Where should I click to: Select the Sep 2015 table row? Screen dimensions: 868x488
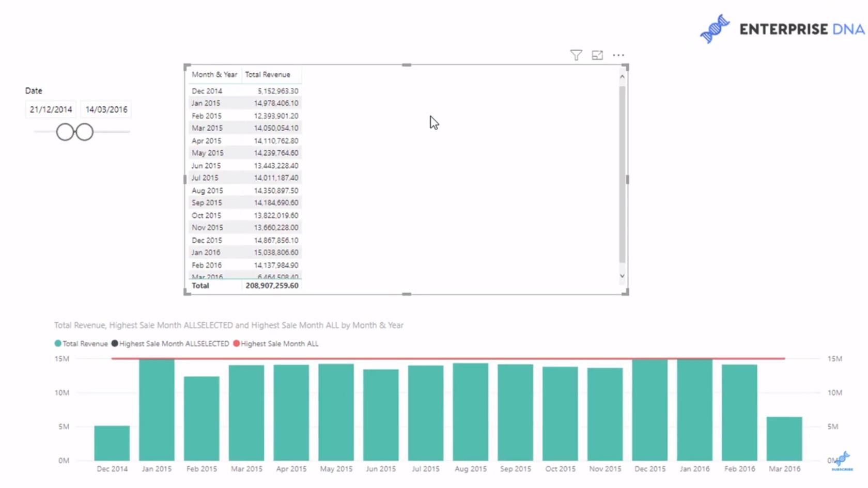tap(245, 202)
